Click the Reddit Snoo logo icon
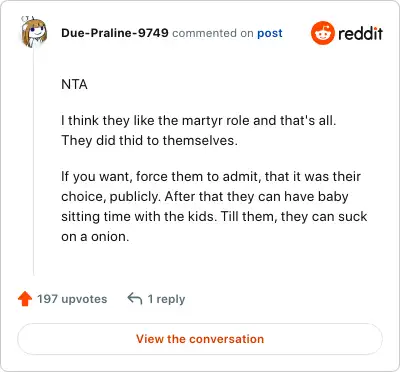The width and height of the screenshot is (400, 372). [322, 33]
